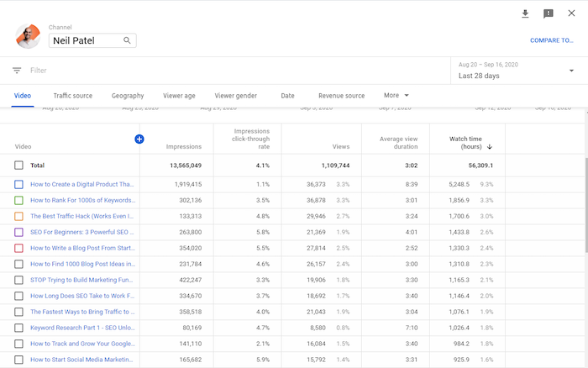Open video How to Track and Grow Your Google
This screenshot has height=368, width=588.
[83, 344]
